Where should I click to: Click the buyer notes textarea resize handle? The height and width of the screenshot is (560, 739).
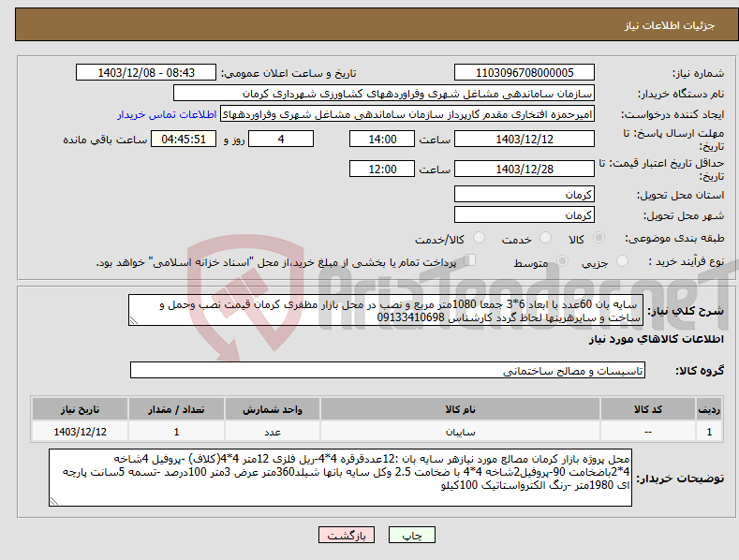pos(54,502)
